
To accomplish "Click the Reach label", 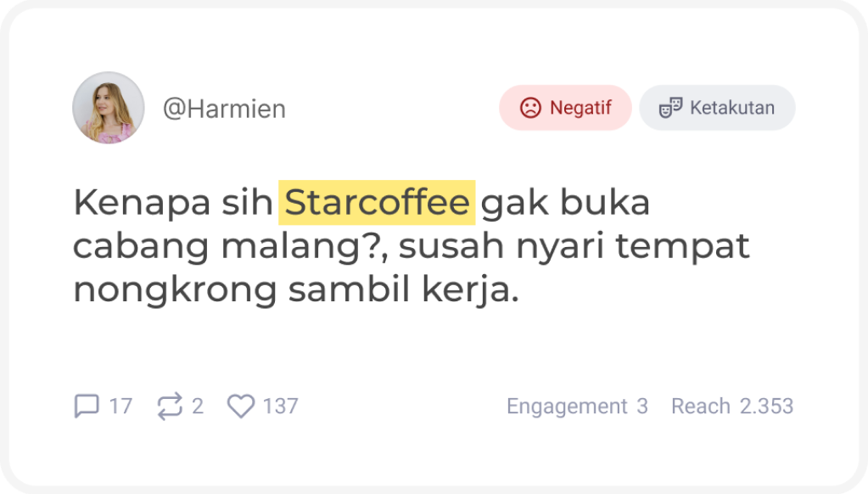I will (700, 407).
